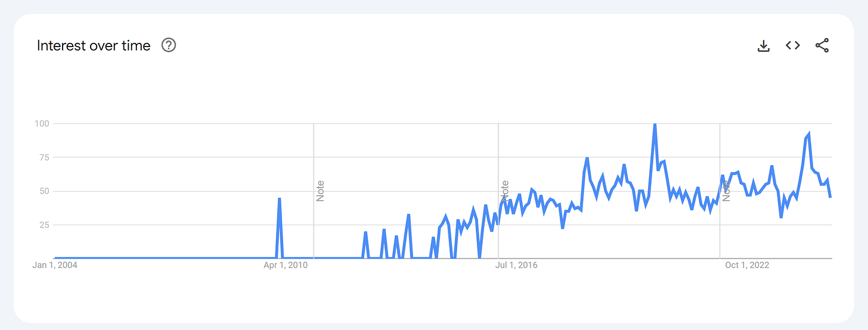Click the Jan 1, 2004 axis label
Image resolution: width=868 pixels, height=330 pixels.
click(55, 265)
